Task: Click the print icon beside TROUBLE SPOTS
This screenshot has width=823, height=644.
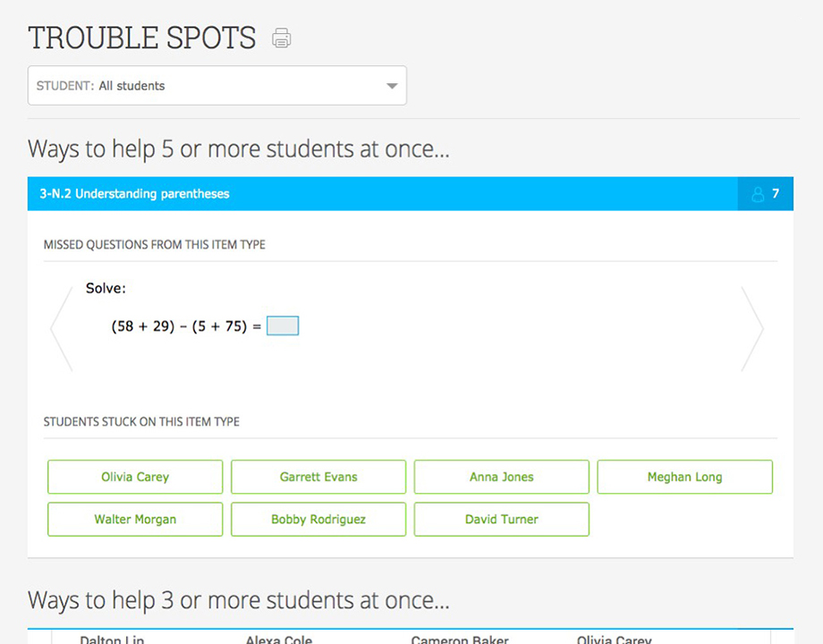Action: pyautogui.click(x=281, y=38)
